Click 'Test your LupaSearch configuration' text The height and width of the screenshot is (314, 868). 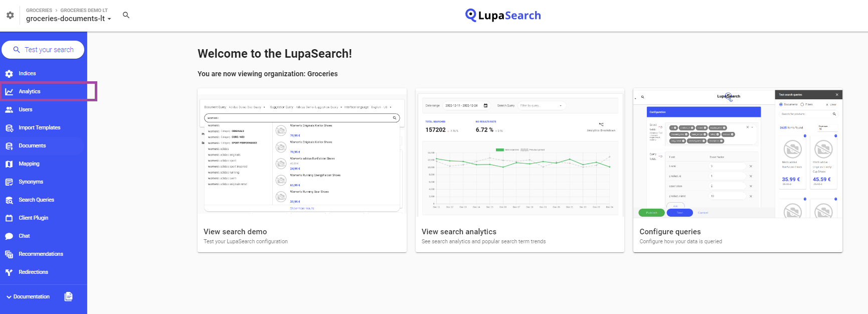(246, 241)
